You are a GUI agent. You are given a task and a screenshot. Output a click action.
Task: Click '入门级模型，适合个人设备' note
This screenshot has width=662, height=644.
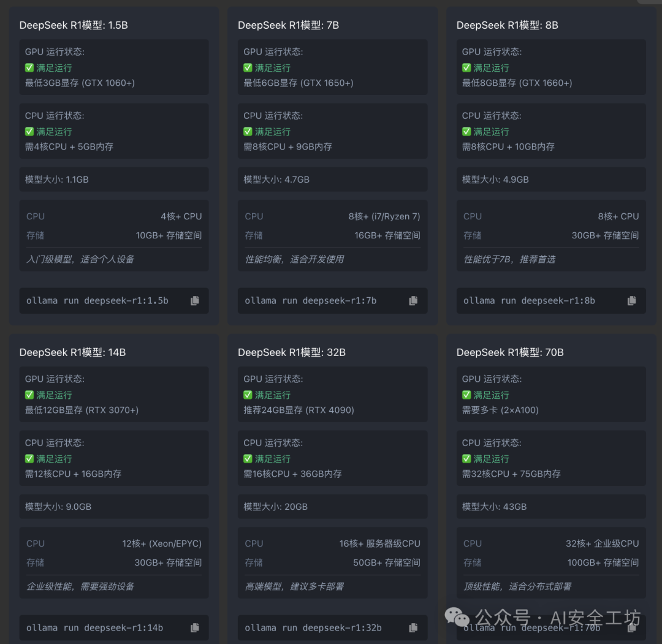tap(80, 259)
